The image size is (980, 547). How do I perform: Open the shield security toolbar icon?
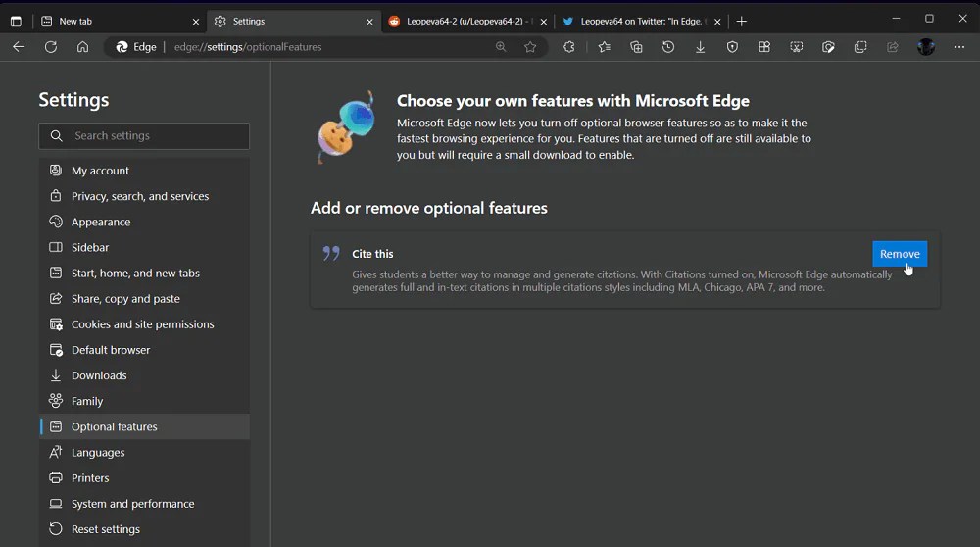(x=732, y=47)
